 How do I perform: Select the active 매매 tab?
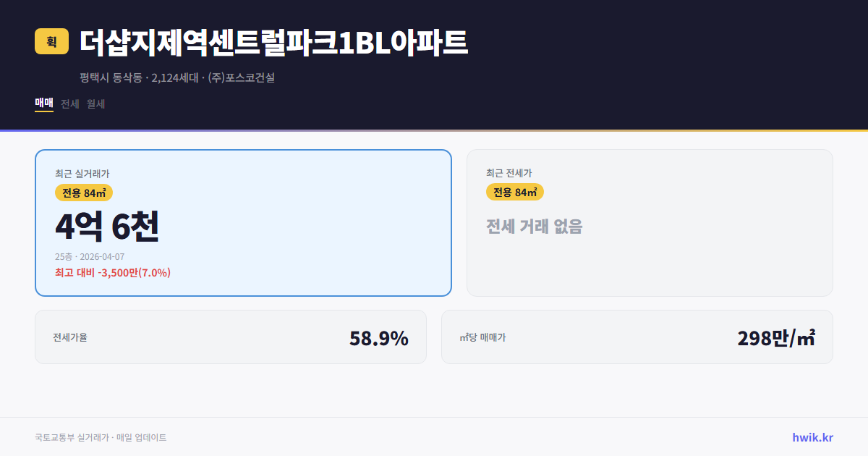pyautogui.click(x=43, y=104)
